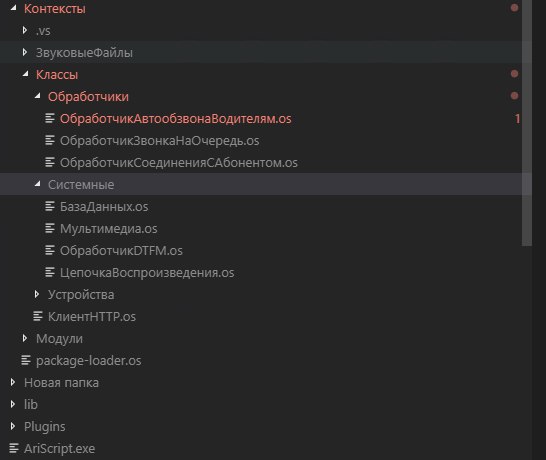
Task: Select the Plugins folder label
Action: point(45,427)
